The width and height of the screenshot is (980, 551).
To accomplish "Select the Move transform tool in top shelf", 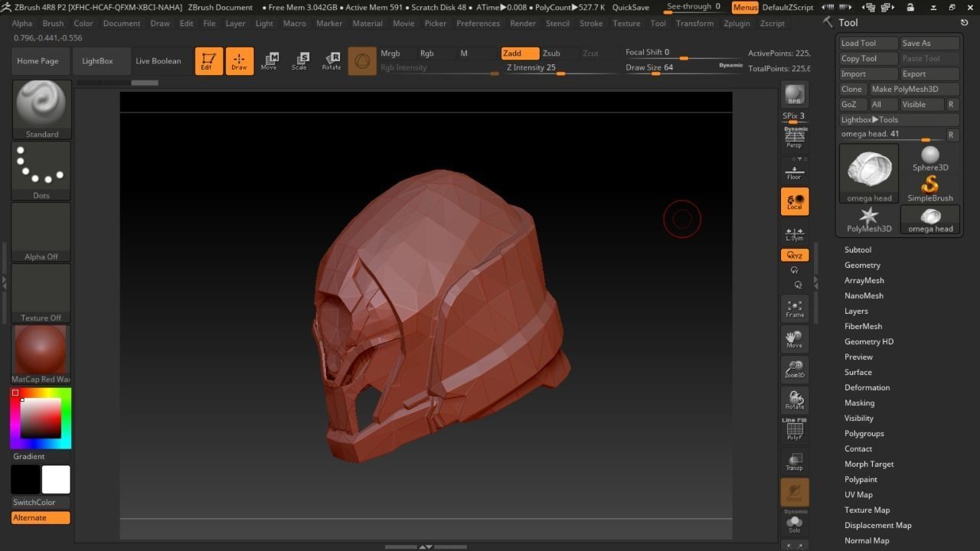I will pos(269,60).
